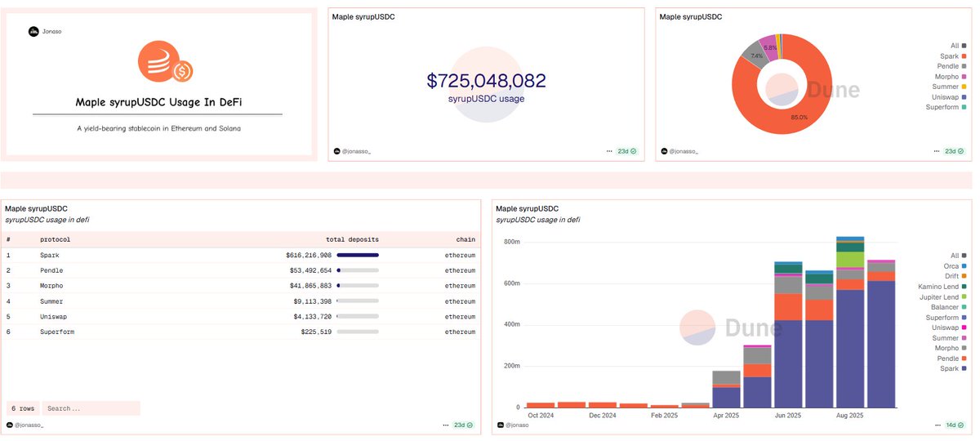
Task: Click the Pendle color swatch in the bar chart legend
Action: pyautogui.click(x=964, y=359)
